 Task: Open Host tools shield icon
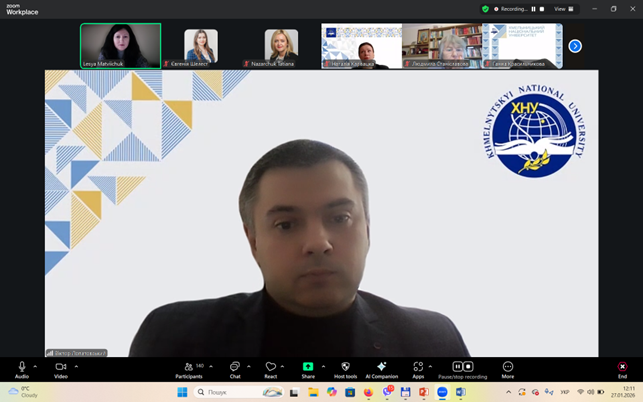pos(345,367)
